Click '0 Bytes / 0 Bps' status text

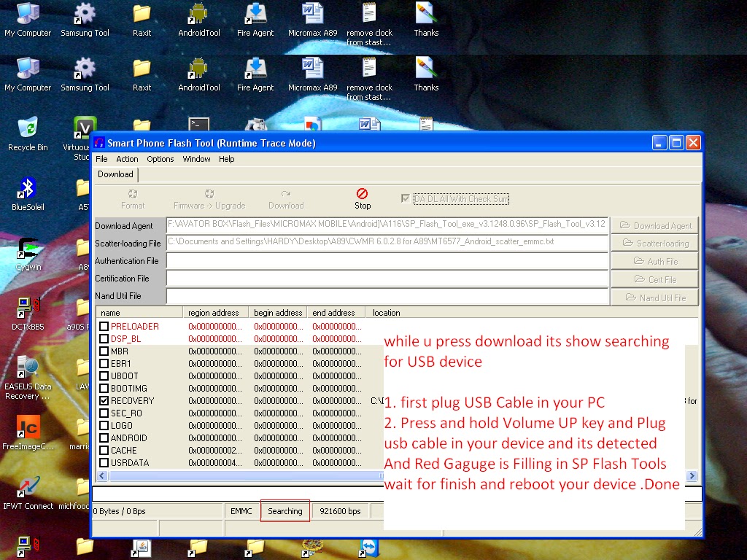pyautogui.click(x=119, y=511)
